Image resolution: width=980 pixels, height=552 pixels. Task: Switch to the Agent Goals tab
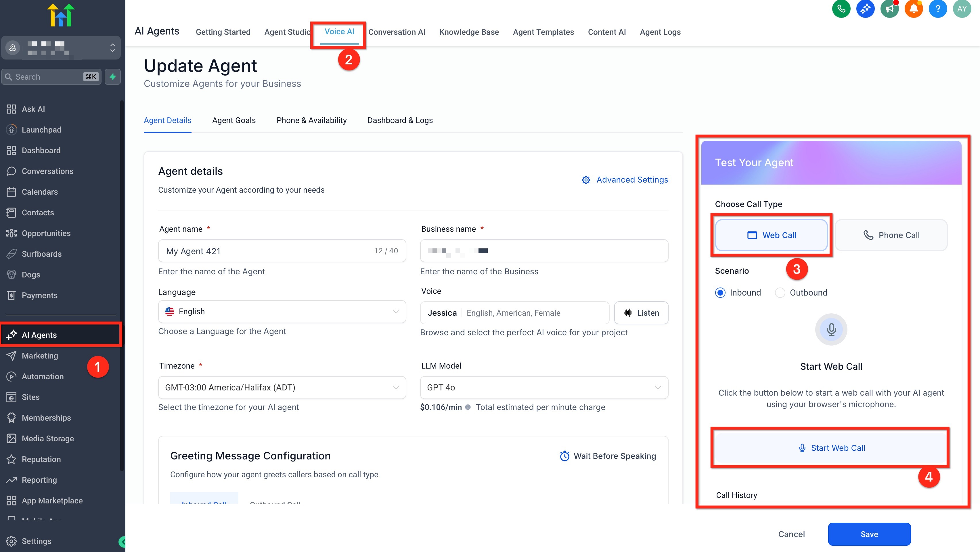[233, 120]
